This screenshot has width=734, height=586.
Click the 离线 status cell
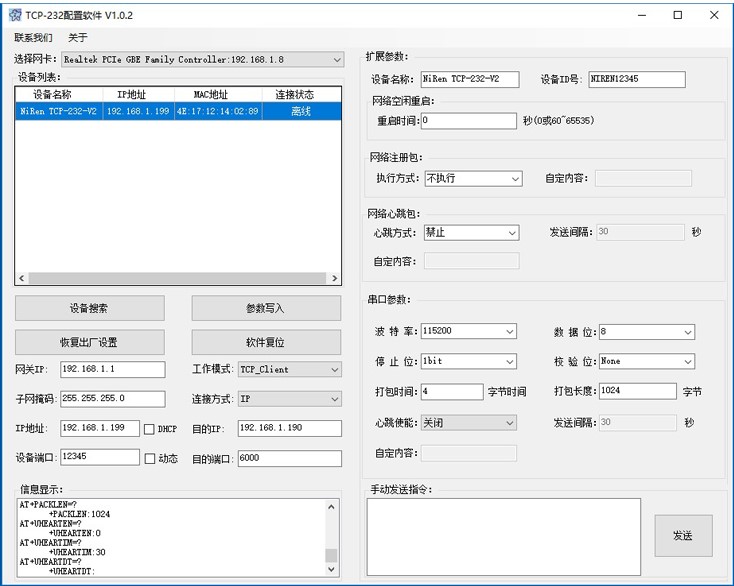301,111
